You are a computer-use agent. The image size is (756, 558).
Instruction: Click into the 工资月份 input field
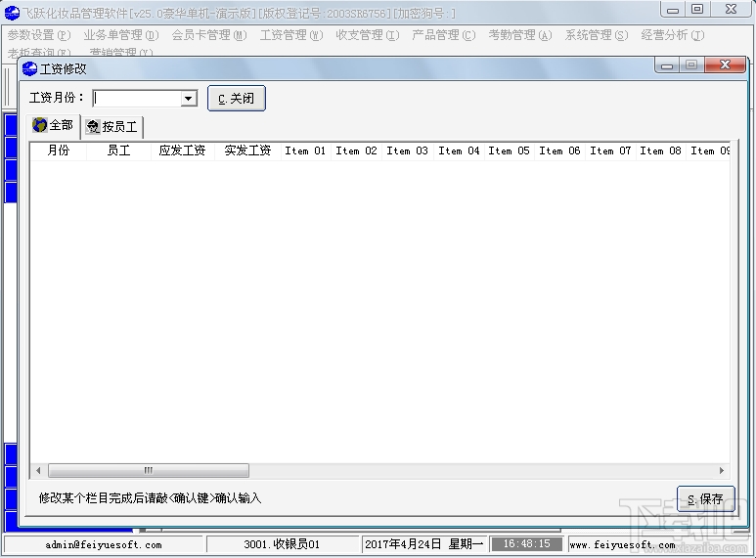click(x=137, y=99)
